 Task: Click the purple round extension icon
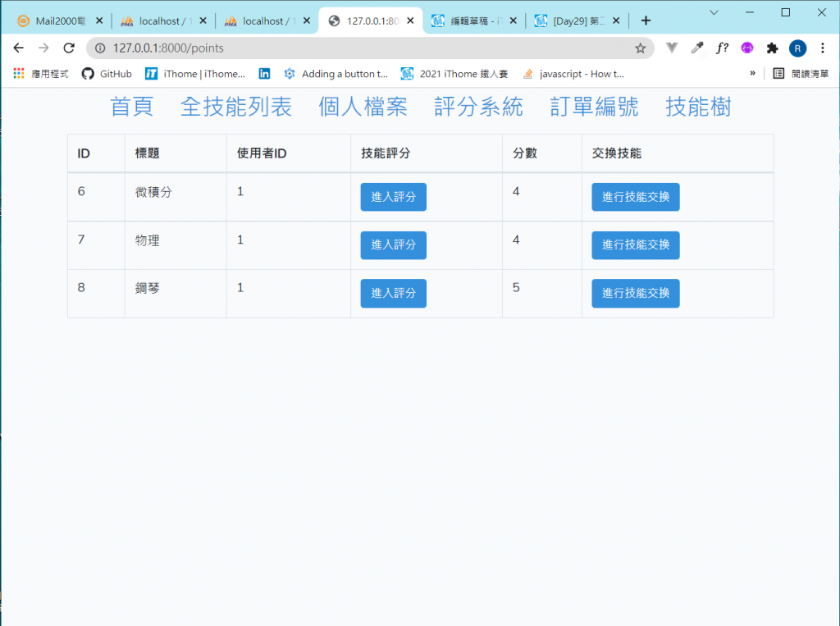click(747, 48)
